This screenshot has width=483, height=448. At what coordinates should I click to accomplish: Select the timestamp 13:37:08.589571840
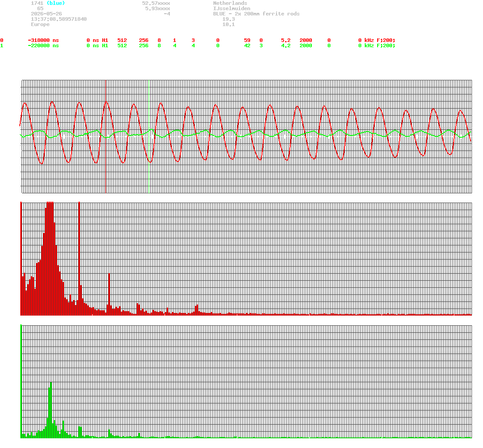click(x=59, y=19)
